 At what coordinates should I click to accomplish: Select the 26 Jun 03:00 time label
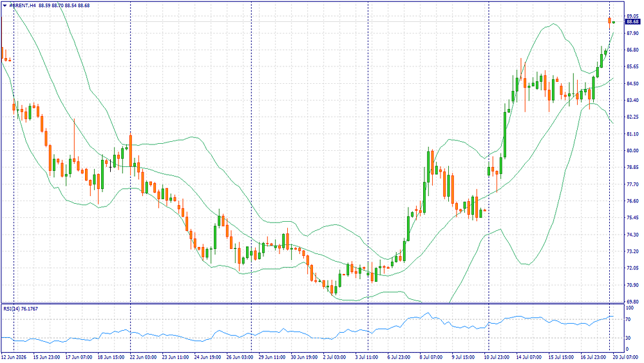(240, 357)
